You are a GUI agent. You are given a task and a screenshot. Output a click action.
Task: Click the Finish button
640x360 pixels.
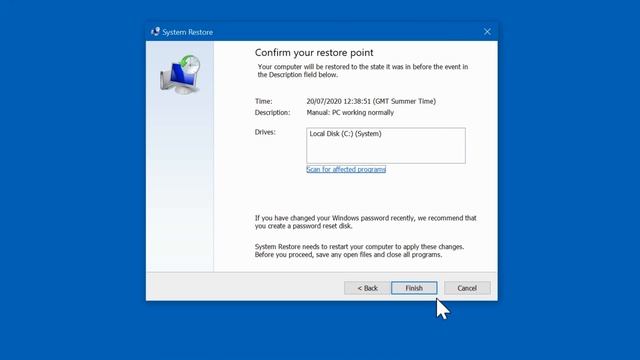pyautogui.click(x=414, y=288)
